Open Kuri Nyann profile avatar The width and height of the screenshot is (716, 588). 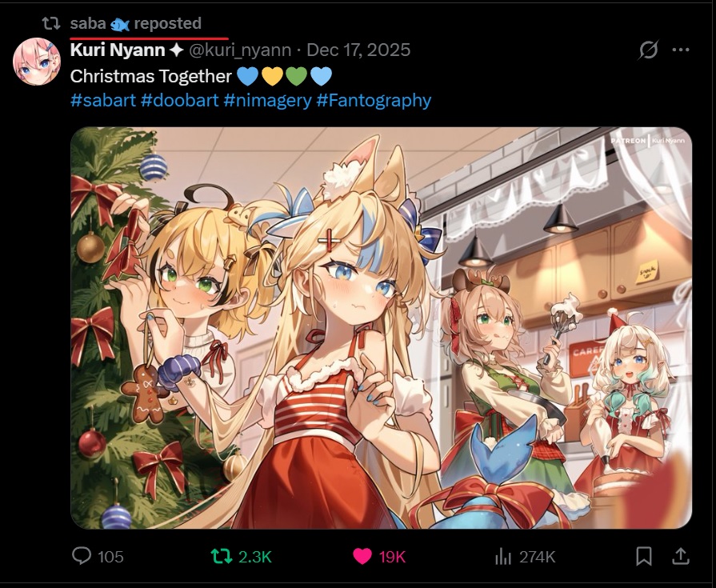pyautogui.click(x=37, y=62)
